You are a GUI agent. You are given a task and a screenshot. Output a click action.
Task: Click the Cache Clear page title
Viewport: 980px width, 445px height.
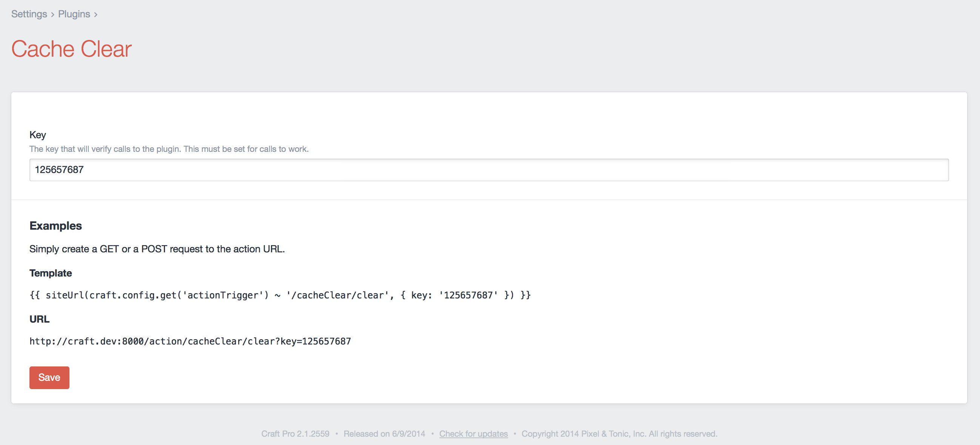pos(71,49)
